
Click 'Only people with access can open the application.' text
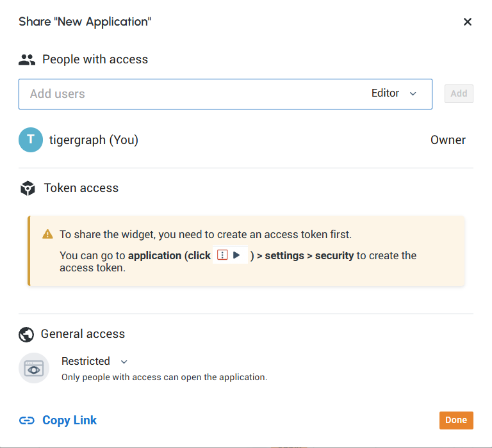[x=165, y=377]
